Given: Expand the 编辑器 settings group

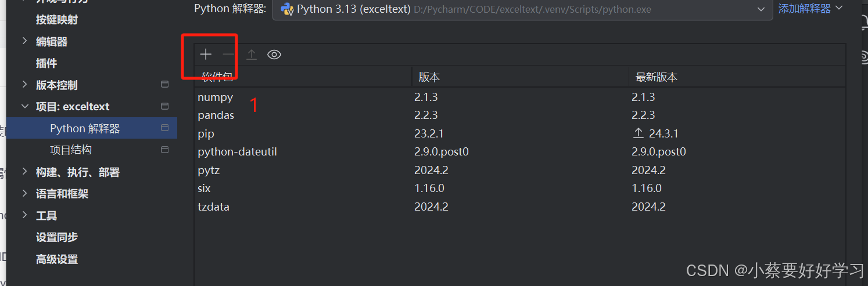Looking at the screenshot, I should point(24,41).
